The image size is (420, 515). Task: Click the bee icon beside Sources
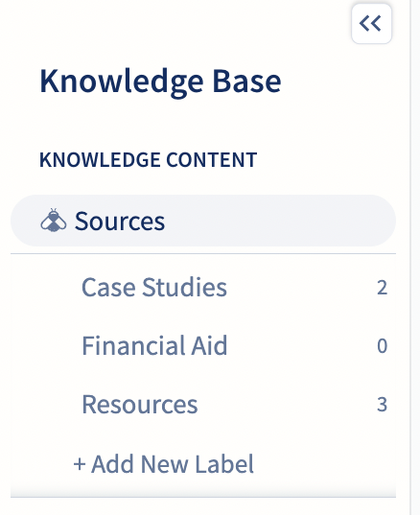pyautogui.click(x=53, y=221)
